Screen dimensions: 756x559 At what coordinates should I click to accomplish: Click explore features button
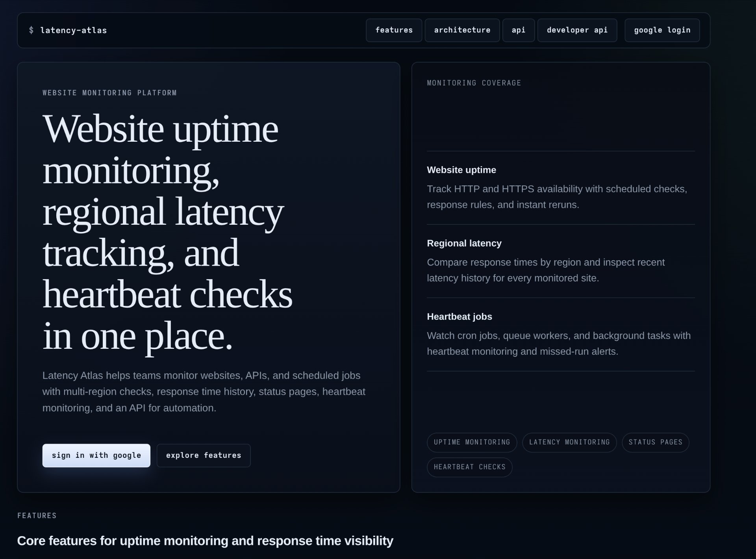203,455
